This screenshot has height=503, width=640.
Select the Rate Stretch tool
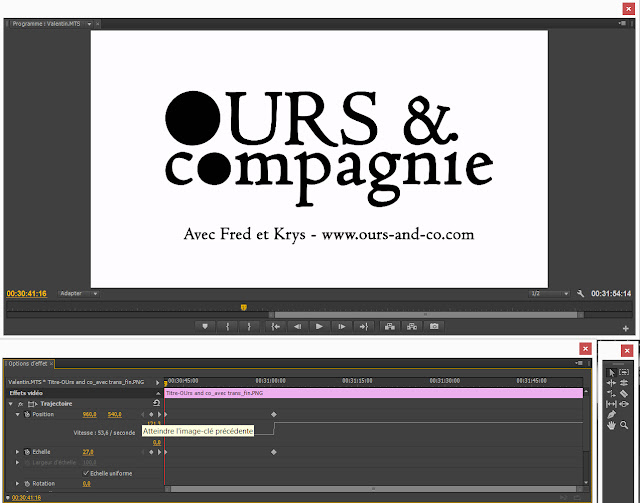pos(611,394)
